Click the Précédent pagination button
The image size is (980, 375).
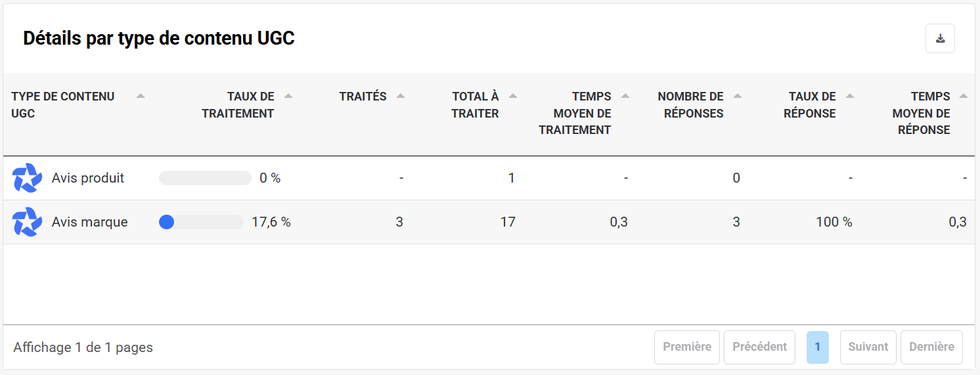[x=759, y=347]
